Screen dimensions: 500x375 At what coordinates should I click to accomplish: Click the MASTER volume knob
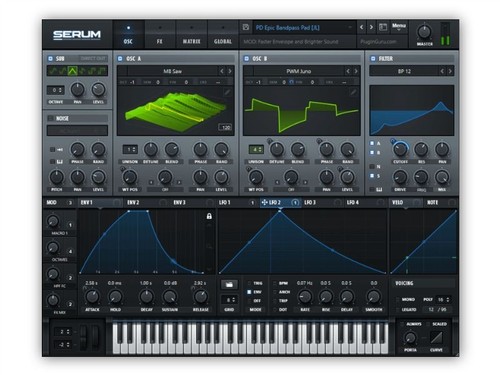424,32
